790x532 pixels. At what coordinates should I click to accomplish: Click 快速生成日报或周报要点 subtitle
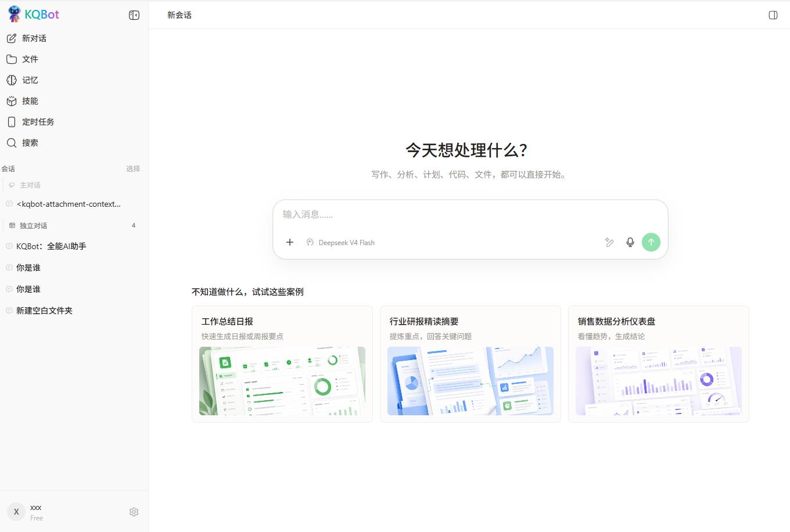point(242,336)
